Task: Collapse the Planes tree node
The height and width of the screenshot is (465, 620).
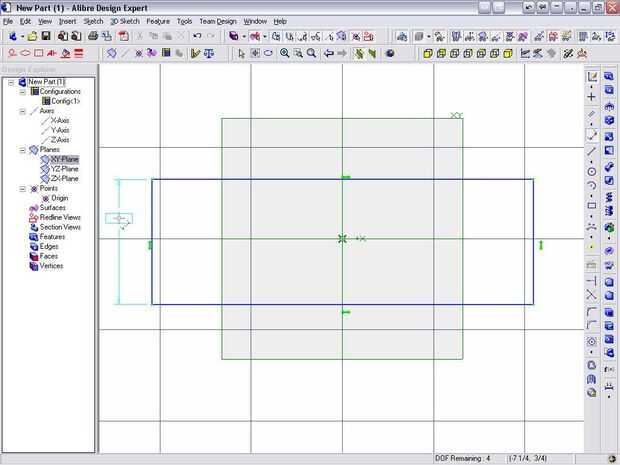Action: [x=23, y=150]
